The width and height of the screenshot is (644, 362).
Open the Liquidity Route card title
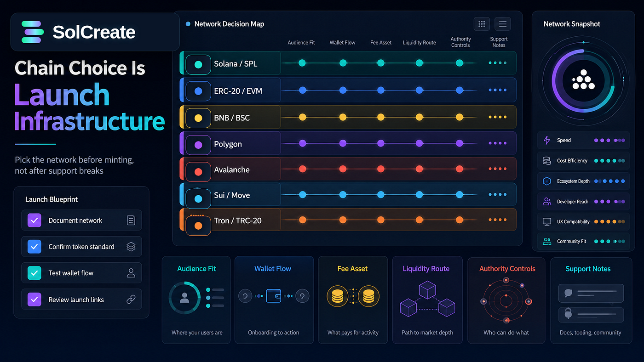(x=426, y=269)
